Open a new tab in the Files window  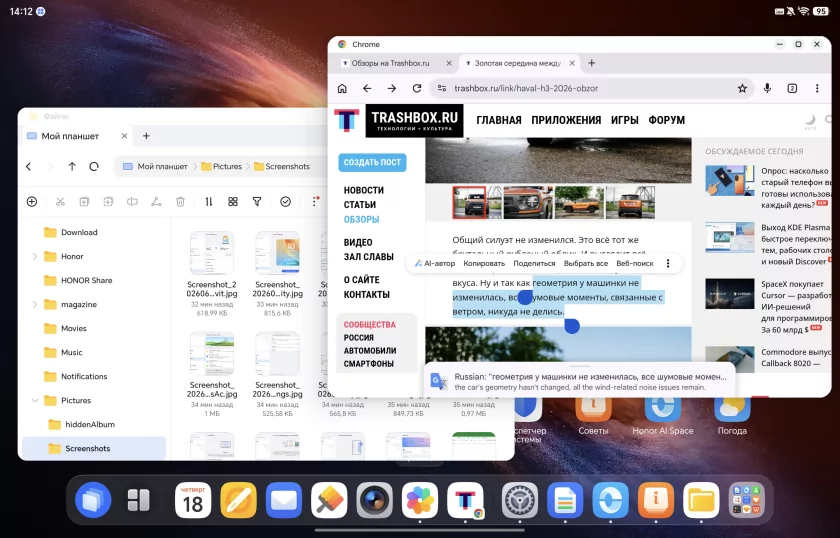[x=146, y=136]
